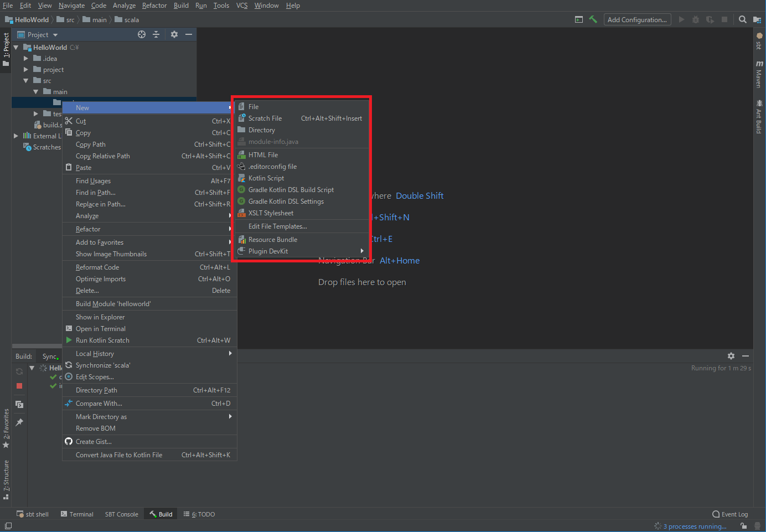Click the Debug bug icon in toolbar

pyautogui.click(x=696, y=19)
